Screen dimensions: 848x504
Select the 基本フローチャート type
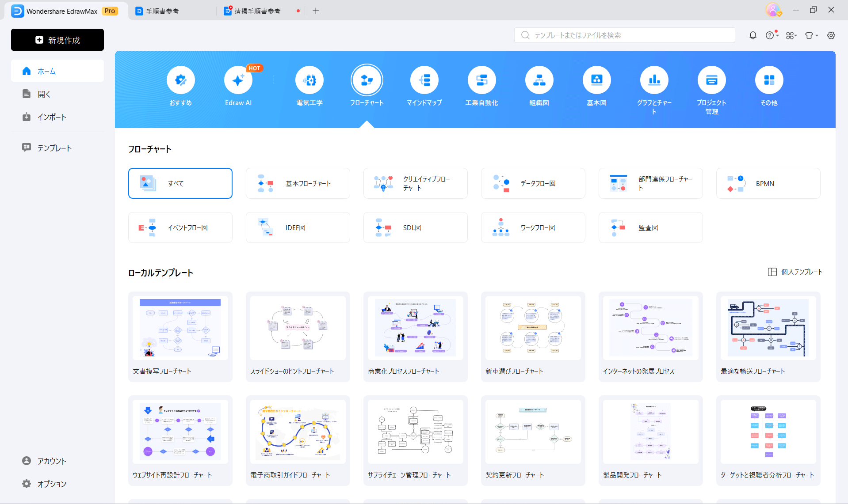click(298, 183)
